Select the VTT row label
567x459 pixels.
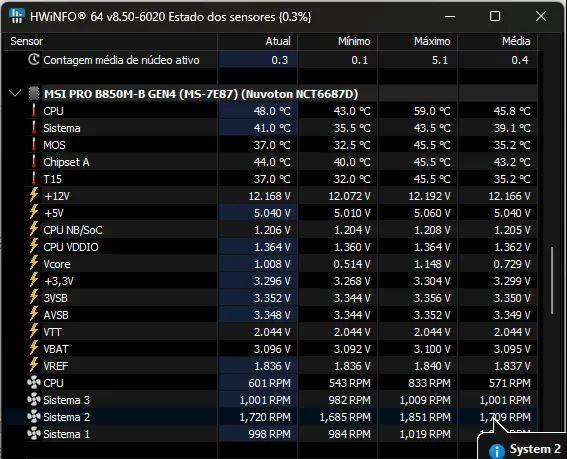[x=52, y=332]
